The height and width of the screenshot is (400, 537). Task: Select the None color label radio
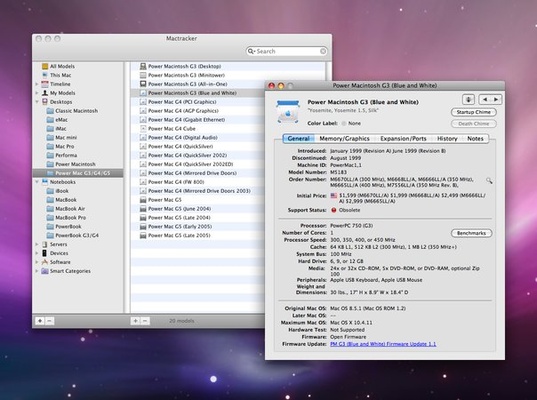[x=344, y=123]
